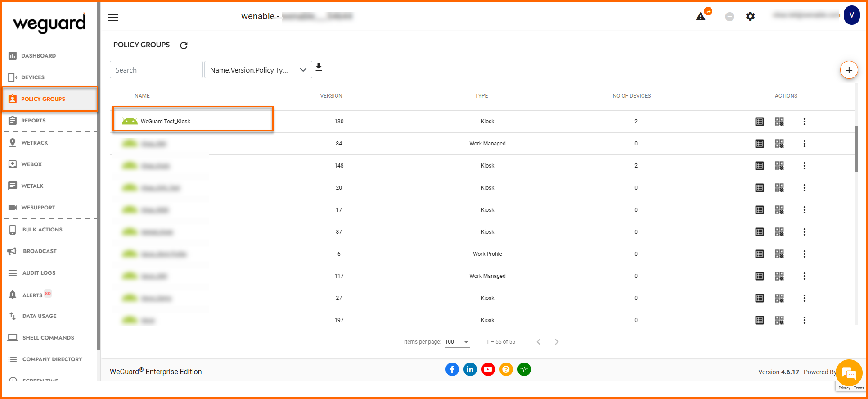Image resolution: width=868 pixels, height=399 pixels.
Task: Refresh the Policy Groups list
Action: click(x=184, y=45)
